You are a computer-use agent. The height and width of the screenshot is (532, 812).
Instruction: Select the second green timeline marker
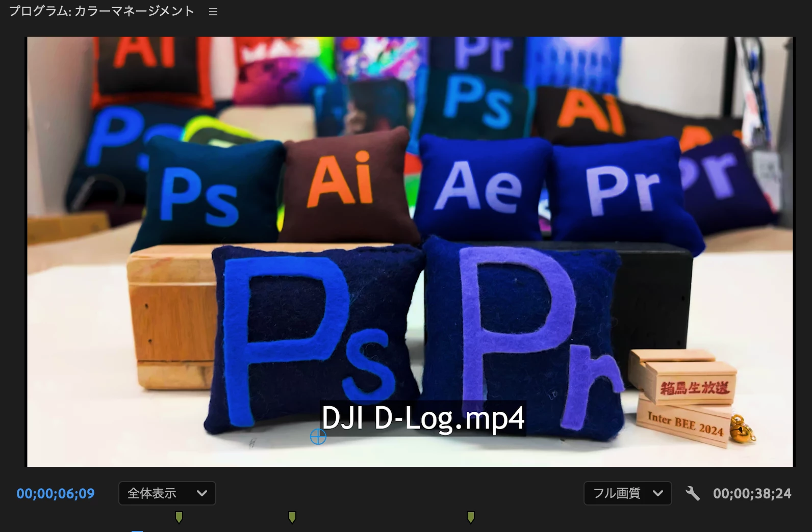(x=292, y=517)
